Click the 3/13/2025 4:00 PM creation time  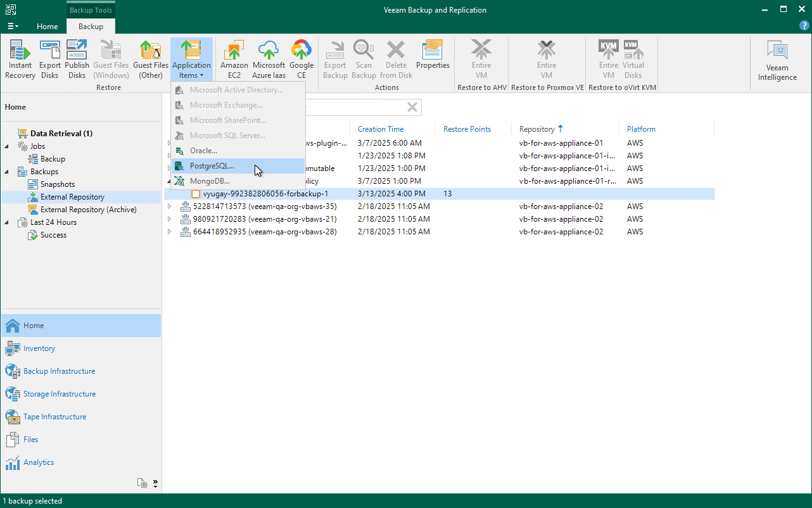[391, 194]
